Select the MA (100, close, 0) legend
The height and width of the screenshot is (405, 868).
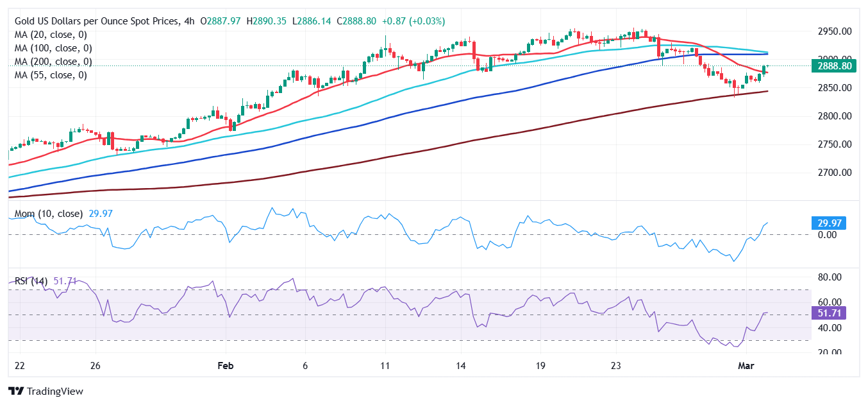53,48
